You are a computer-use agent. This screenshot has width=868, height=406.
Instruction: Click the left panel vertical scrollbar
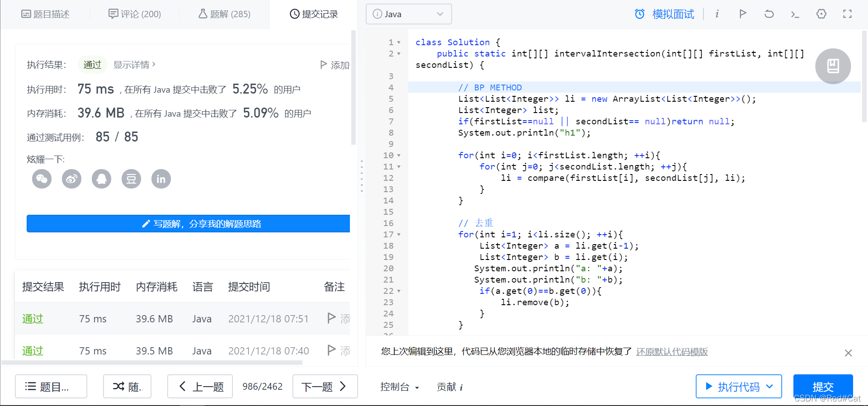354,88
